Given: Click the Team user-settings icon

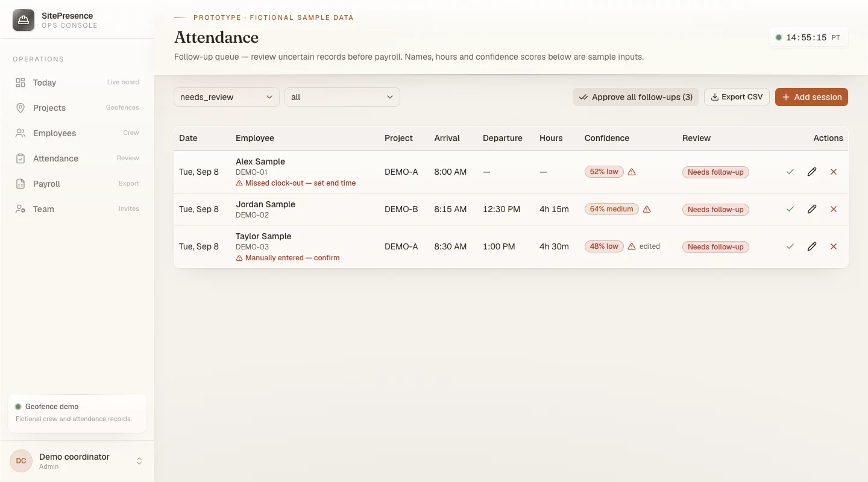Looking at the screenshot, I should tap(20, 209).
